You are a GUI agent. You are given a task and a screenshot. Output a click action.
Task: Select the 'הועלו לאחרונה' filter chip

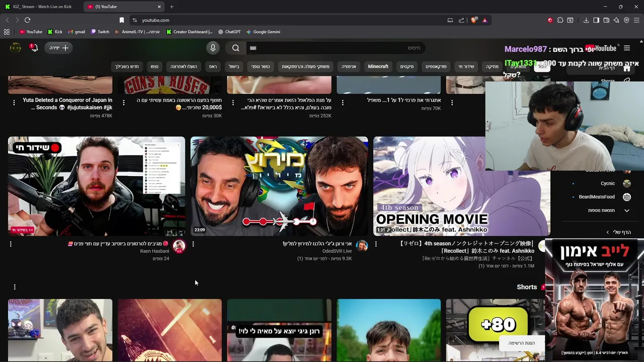[x=183, y=66]
